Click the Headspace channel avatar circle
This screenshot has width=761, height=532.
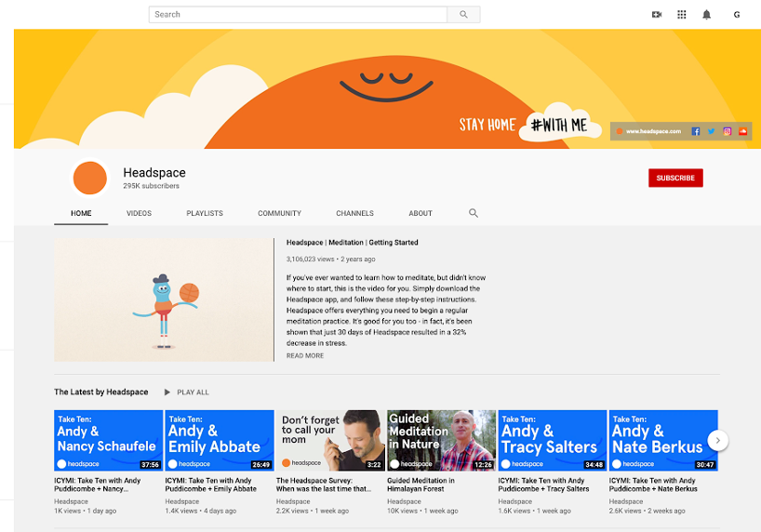[90, 179]
